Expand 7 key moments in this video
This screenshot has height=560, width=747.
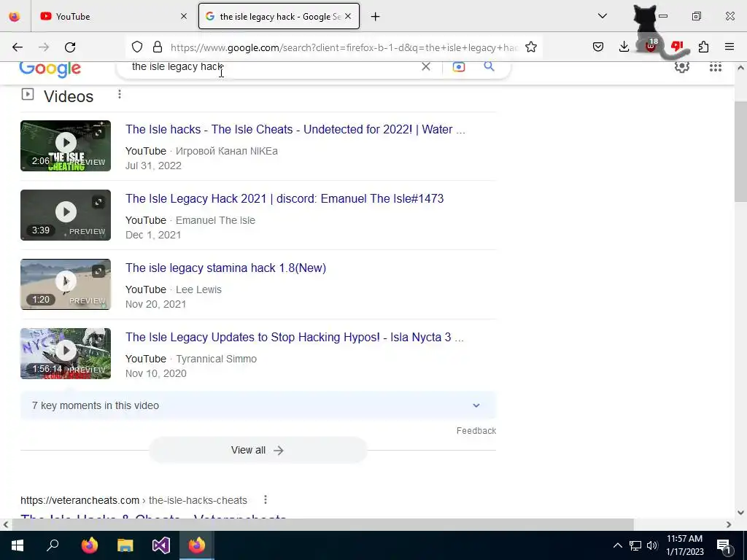tap(258, 405)
